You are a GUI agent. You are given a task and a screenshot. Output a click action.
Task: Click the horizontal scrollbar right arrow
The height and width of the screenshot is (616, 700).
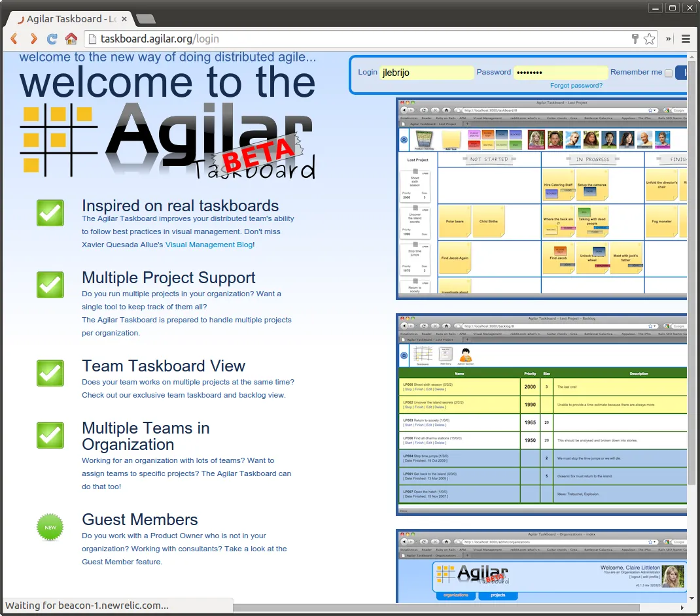pos(682,607)
